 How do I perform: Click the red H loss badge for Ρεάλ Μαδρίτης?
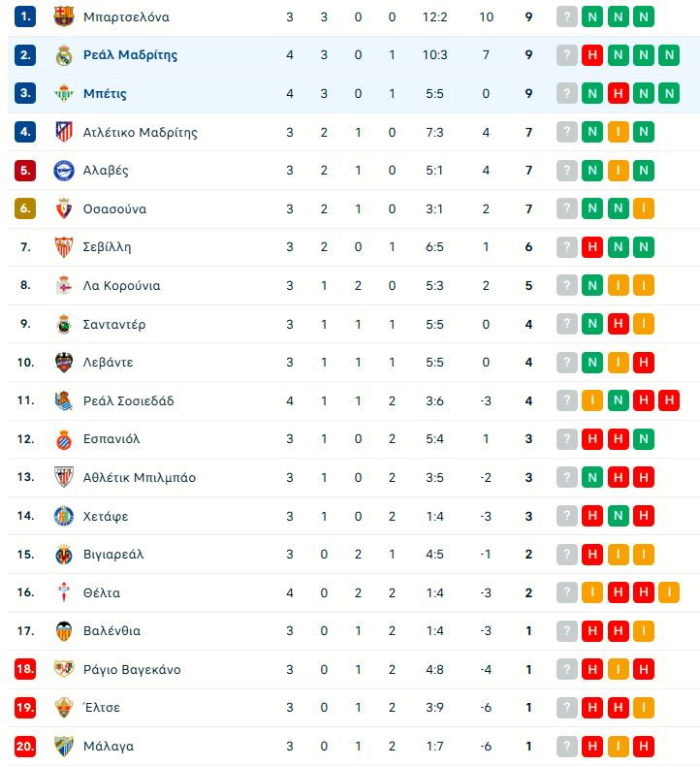click(x=592, y=55)
